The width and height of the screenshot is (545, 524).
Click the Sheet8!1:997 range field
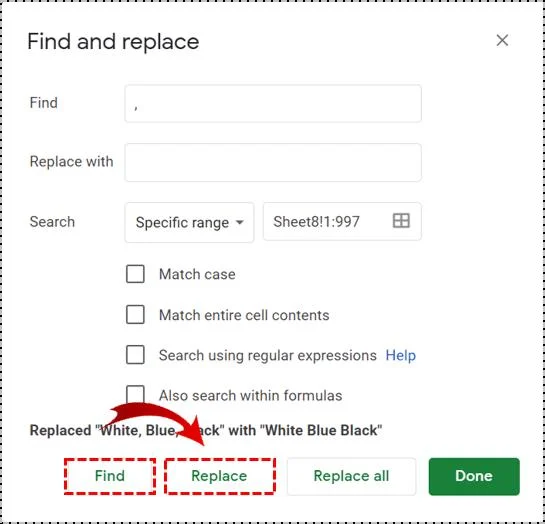point(342,221)
